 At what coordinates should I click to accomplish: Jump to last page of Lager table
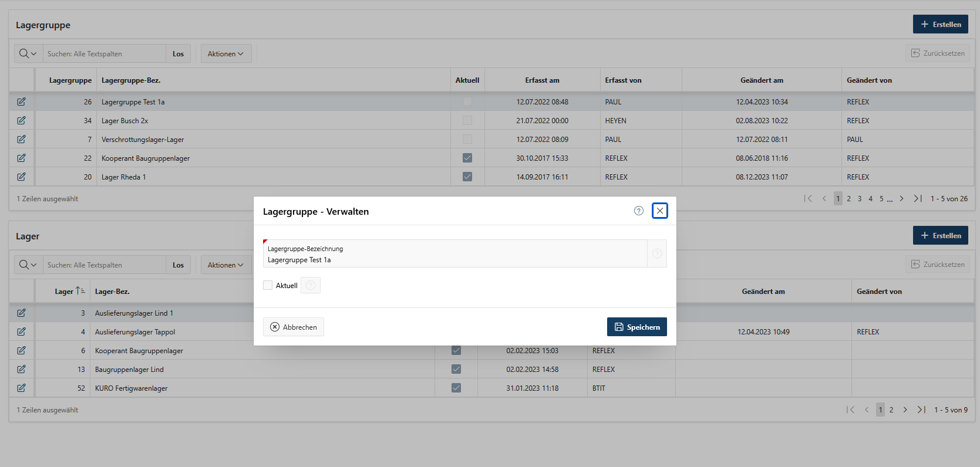(921, 410)
